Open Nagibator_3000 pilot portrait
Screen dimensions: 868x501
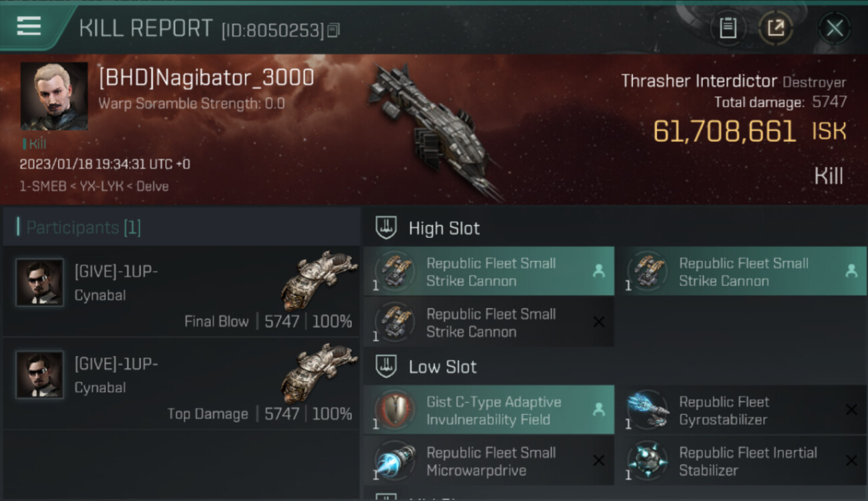click(x=54, y=96)
